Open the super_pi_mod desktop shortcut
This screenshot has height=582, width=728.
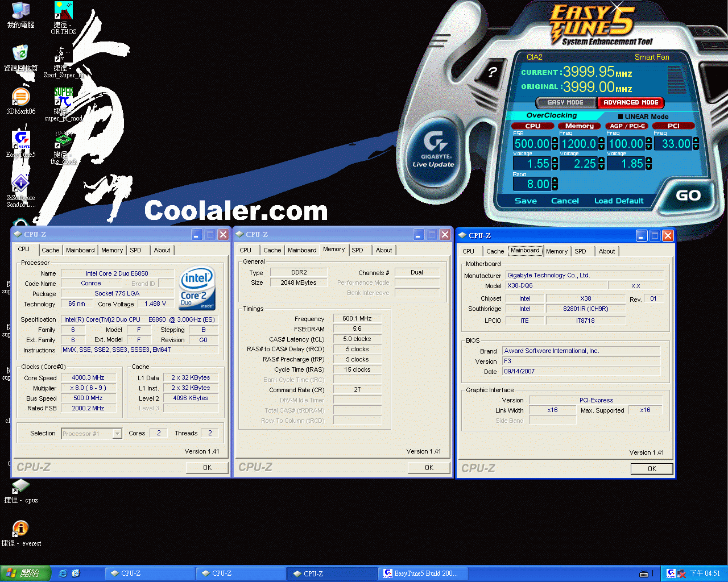(64, 104)
